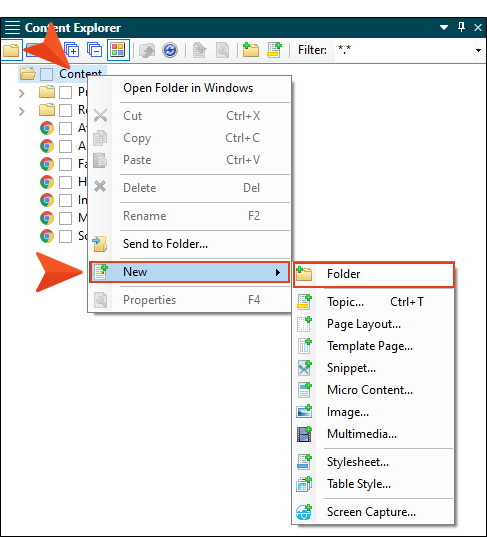The image size is (487, 537).
Task: Open the hamburger menu in Content Explorer
Action: pyautogui.click(x=12, y=27)
